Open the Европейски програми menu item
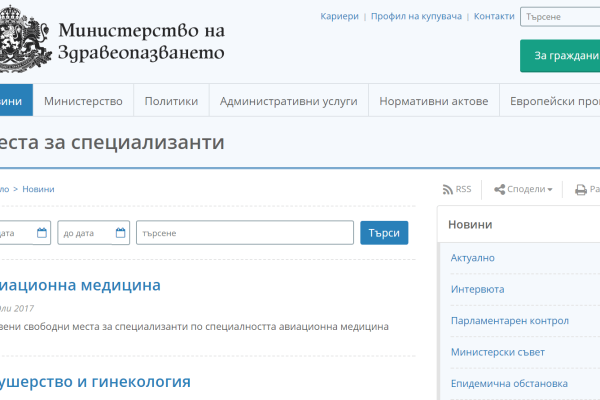 point(550,101)
